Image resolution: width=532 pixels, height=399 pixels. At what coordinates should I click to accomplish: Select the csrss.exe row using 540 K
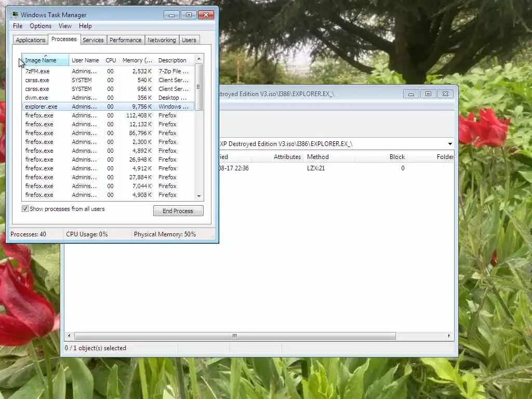[x=108, y=80]
